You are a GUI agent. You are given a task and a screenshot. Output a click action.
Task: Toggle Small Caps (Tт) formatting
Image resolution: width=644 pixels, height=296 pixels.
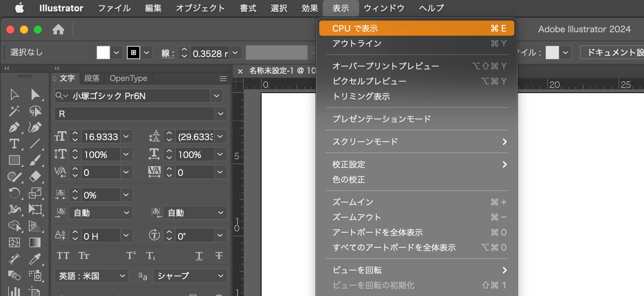84,255
